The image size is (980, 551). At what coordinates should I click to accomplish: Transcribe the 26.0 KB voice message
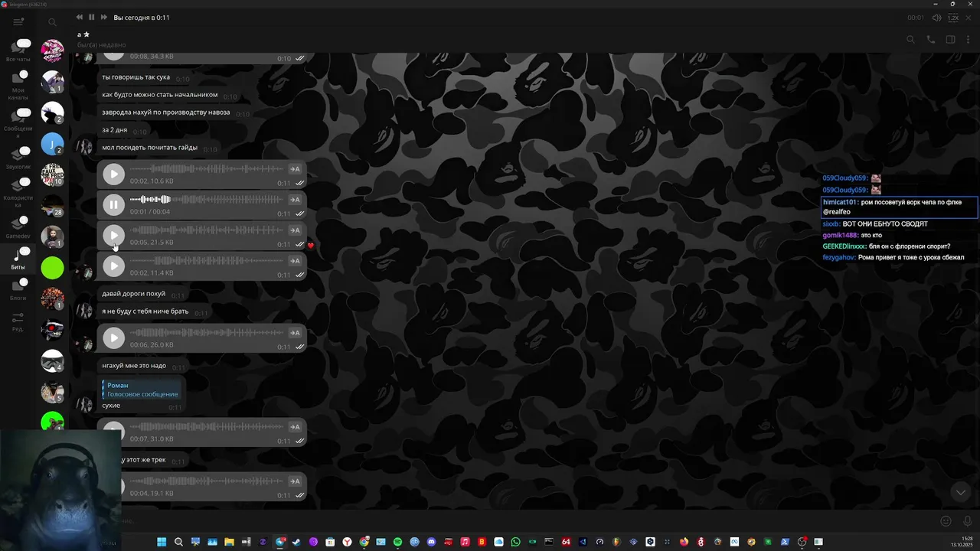point(295,333)
